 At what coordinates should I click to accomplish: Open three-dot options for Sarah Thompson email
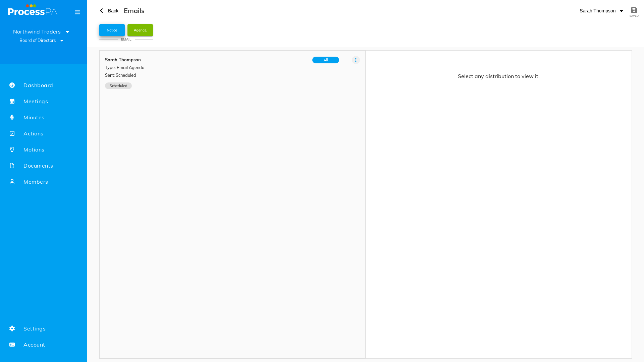356,60
